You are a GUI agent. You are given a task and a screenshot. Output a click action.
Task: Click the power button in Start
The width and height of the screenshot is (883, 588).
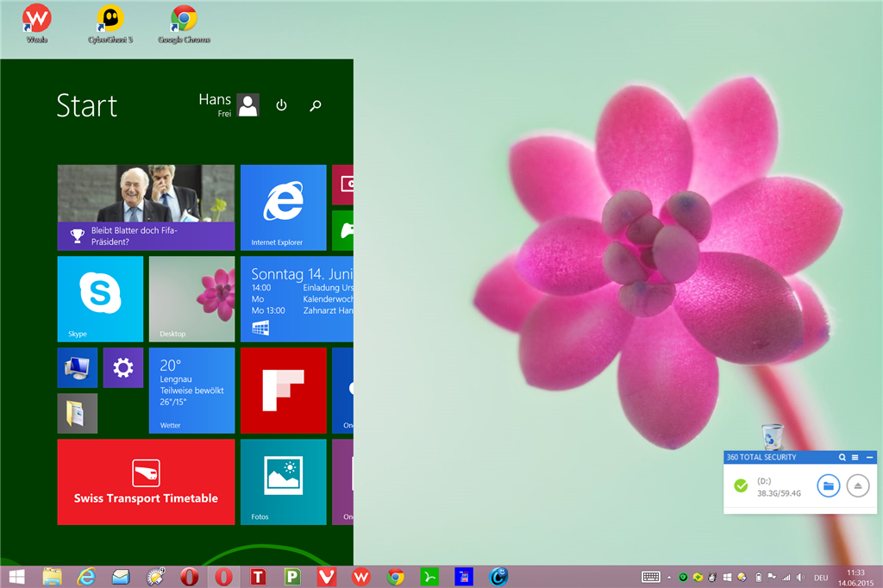282,105
